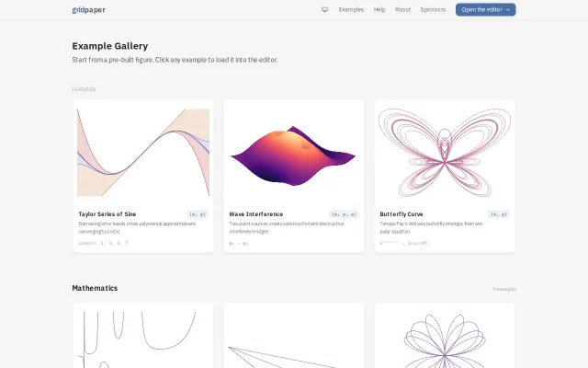Click the Example Gallery heading
This screenshot has height=368, width=588.
click(110, 46)
